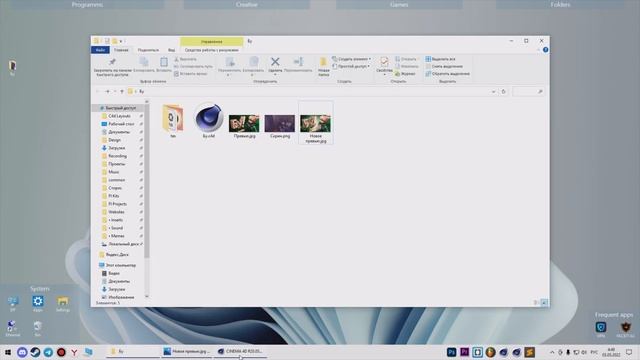Image resolution: width=640 pixels, height=360 pixels.
Task: Click the Delete X icon in the ribbon
Action: 275,62
